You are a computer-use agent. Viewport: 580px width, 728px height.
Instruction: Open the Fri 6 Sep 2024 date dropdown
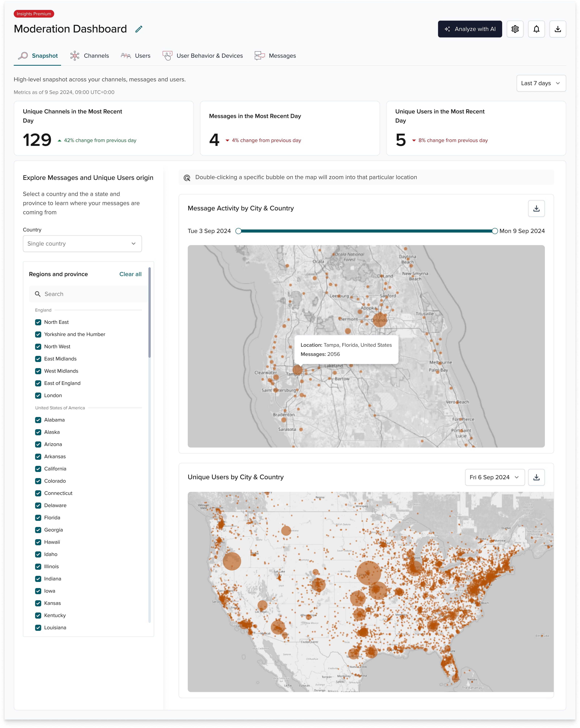coord(494,477)
